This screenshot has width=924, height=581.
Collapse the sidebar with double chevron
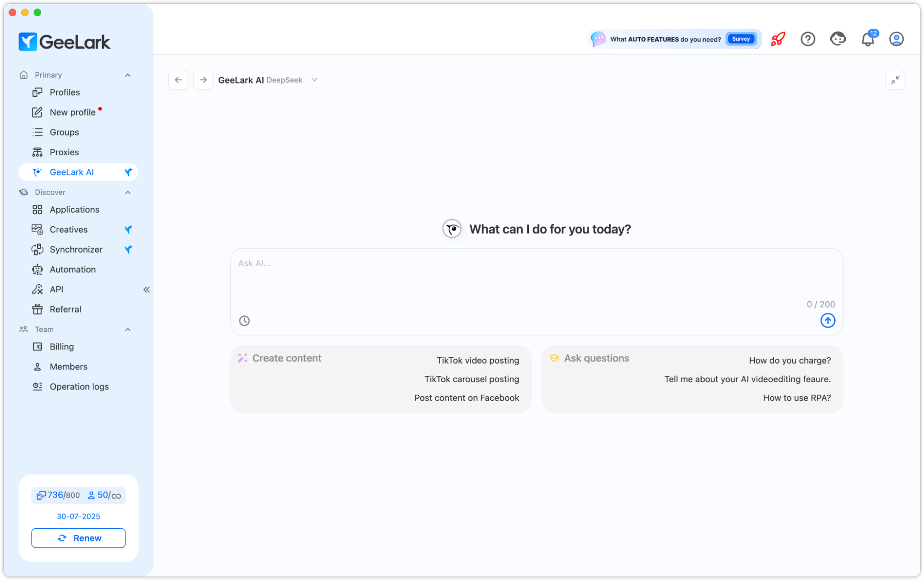click(x=147, y=289)
